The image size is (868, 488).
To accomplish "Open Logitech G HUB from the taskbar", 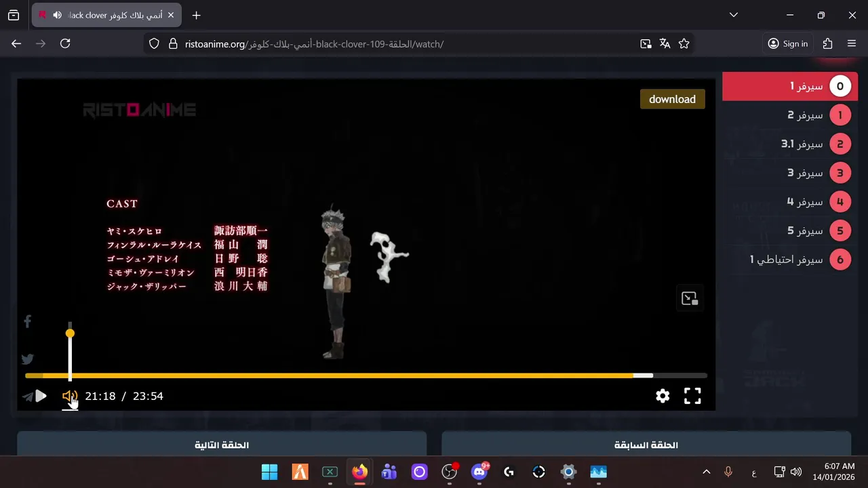I will click(509, 472).
